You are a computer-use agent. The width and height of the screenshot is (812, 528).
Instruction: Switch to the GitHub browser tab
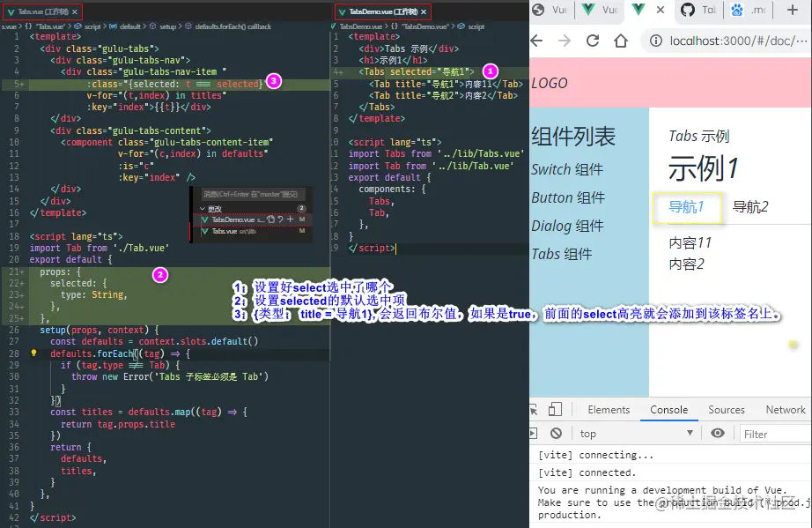[x=698, y=10]
